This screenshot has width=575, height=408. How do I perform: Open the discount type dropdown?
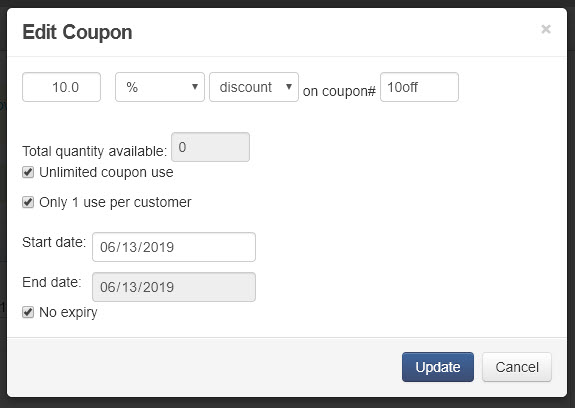coord(254,87)
